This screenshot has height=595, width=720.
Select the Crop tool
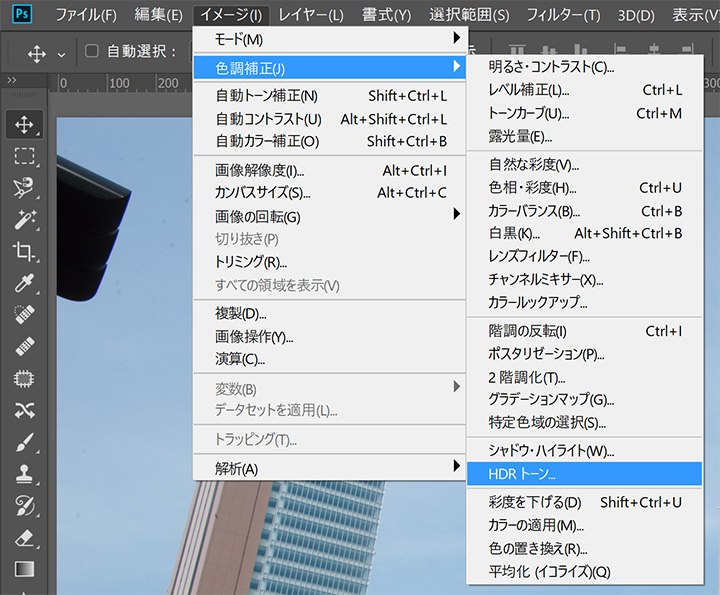coord(25,251)
